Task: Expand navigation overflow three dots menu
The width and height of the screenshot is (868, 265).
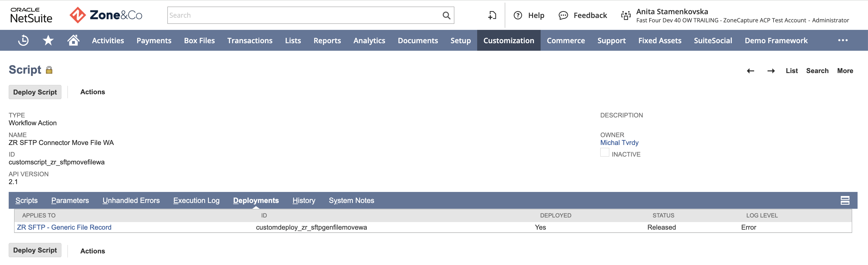Action: click(x=843, y=41)
